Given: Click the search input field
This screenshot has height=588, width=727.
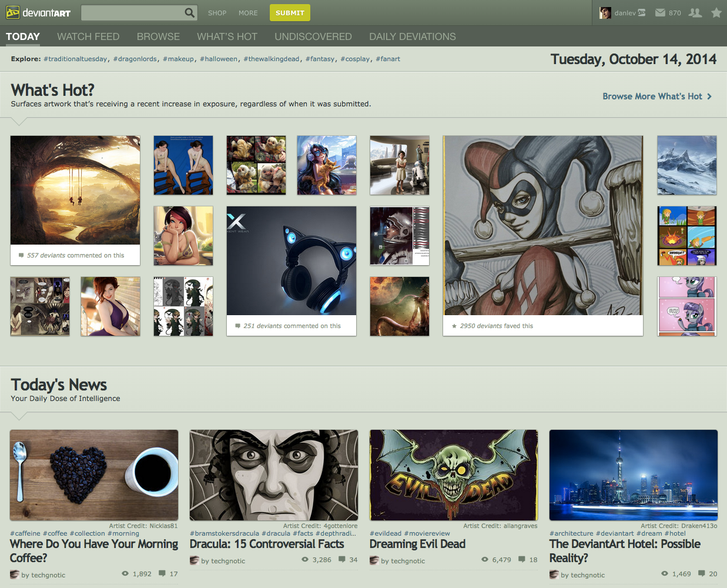Looking at the screenshot, I should point(133,12).
